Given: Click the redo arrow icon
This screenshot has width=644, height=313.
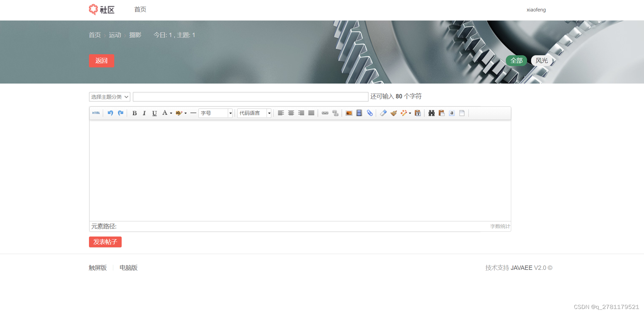Looking at the screenshot, I should pos(121,113).
